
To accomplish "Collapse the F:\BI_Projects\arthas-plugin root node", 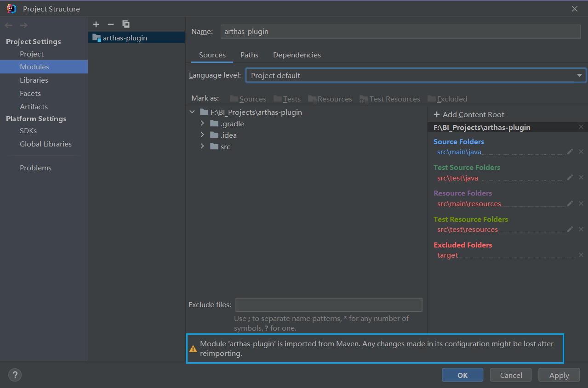I will (192, 112).
